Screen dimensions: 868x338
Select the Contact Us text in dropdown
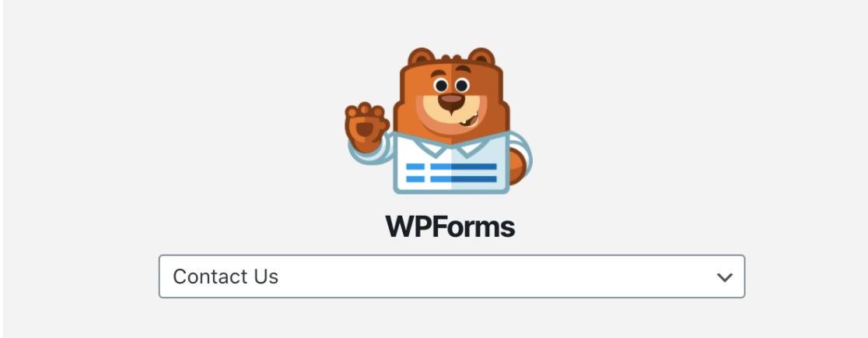[x=226, y=276]
